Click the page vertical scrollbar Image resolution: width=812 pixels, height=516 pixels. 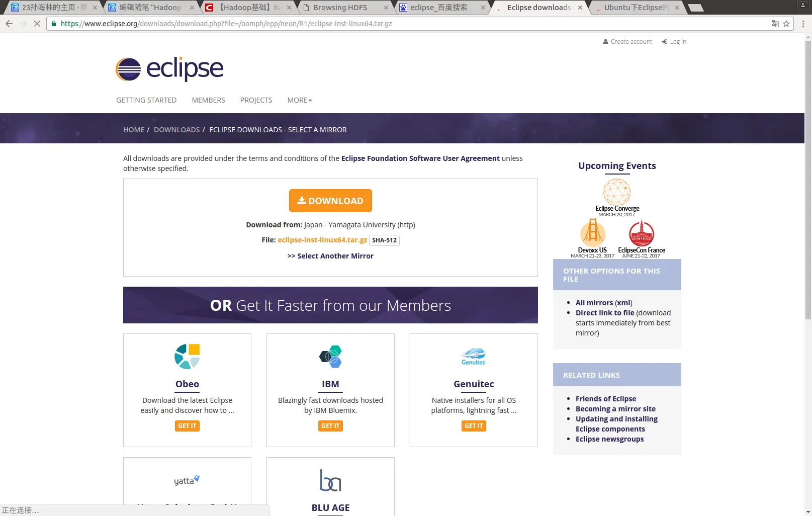(x=808, y=180)
